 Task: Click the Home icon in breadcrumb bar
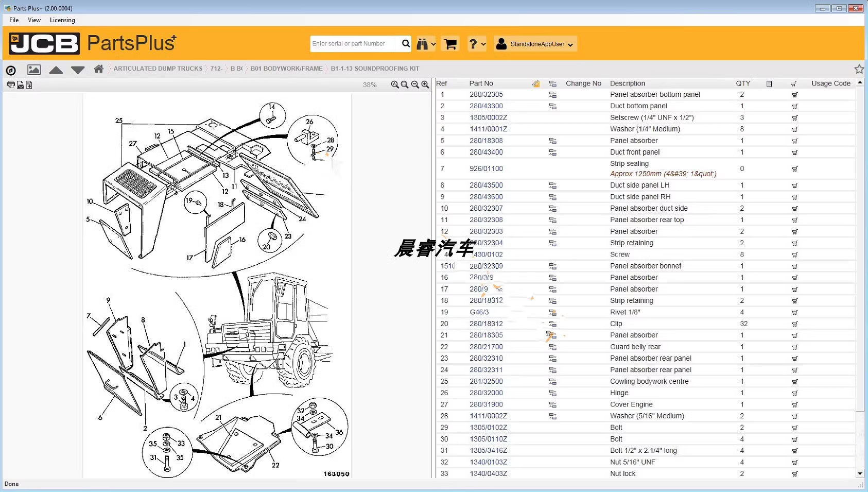(99, 69)
